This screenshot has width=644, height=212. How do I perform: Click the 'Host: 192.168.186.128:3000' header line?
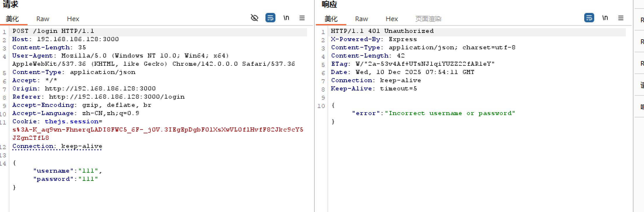coord(66,39)
